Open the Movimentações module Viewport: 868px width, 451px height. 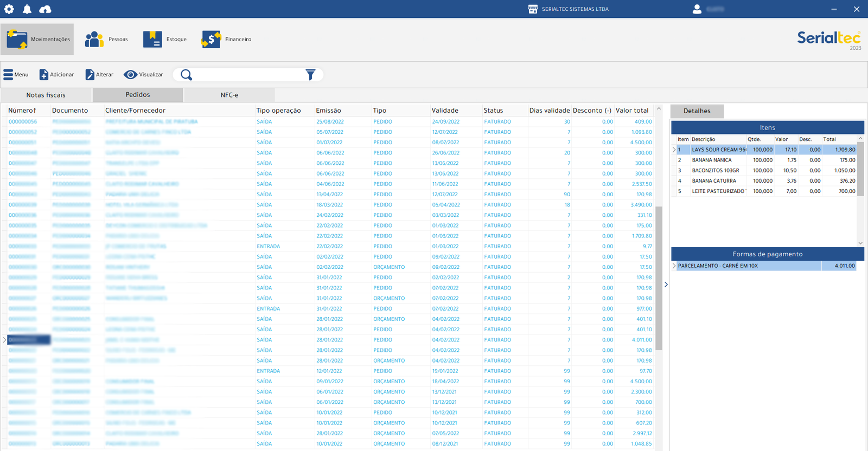coord(37,39)
